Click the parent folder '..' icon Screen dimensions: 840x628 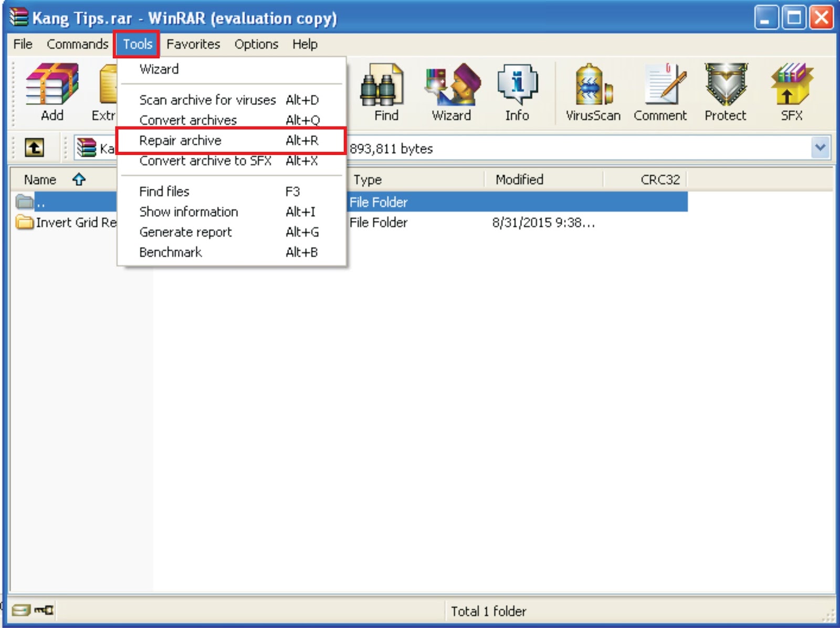tap(24, 201)
